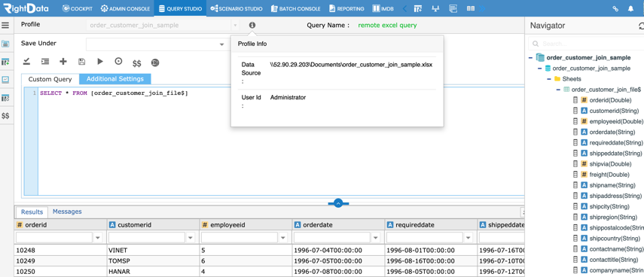644x277 pixels.
Task: Click the format query indent icon
Action: (45, 62)
